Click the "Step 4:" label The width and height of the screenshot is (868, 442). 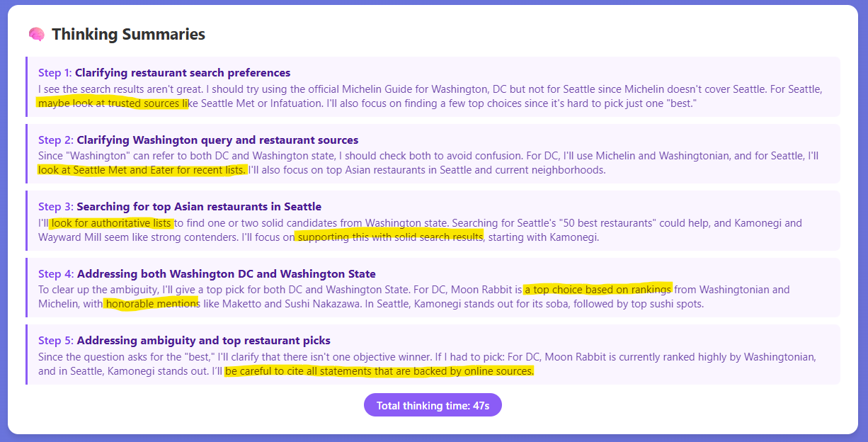pos(55,274)
